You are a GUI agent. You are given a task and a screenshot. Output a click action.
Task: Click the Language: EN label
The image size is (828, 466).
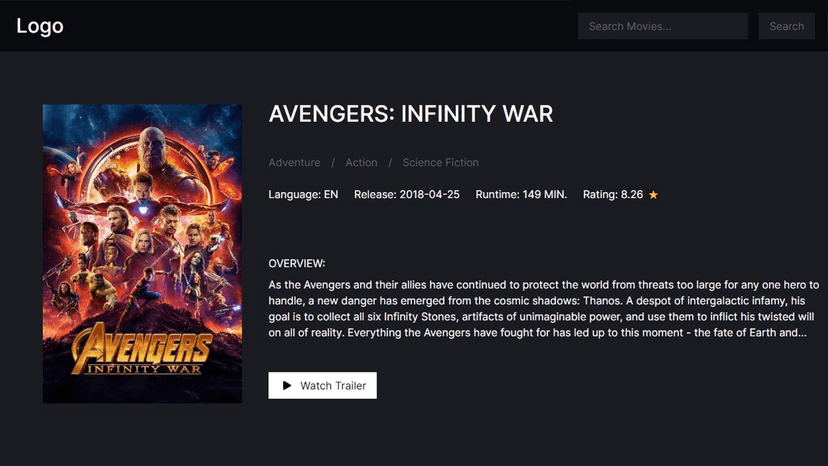pyautogui.click(x=303, y=194)
